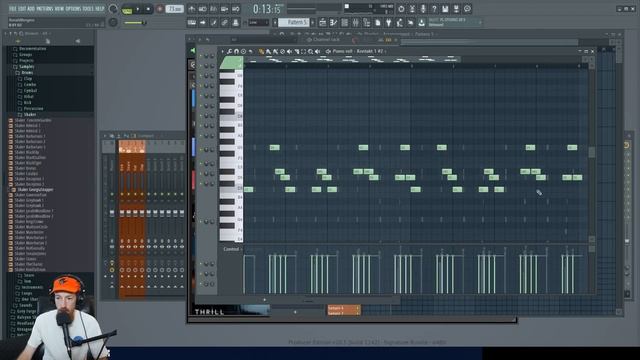Open the HELP menu
Screen dimensions: 640x360
(x=100, y=9)
